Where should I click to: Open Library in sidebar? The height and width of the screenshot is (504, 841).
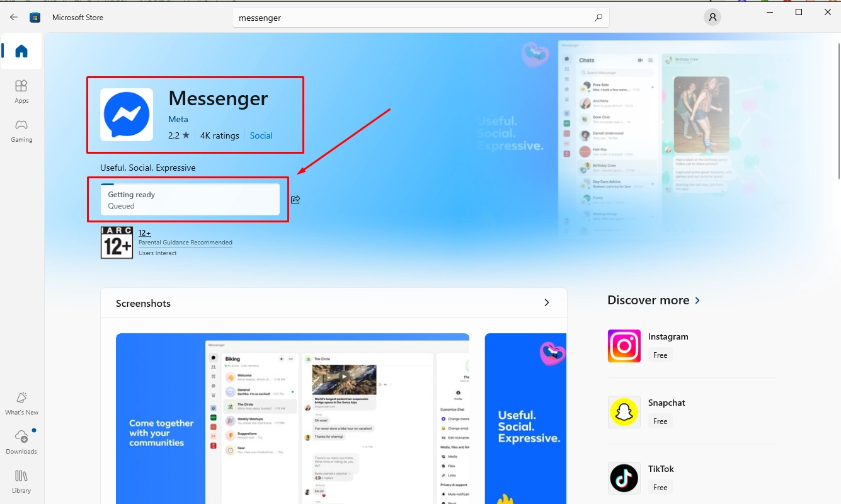(21, 481)
